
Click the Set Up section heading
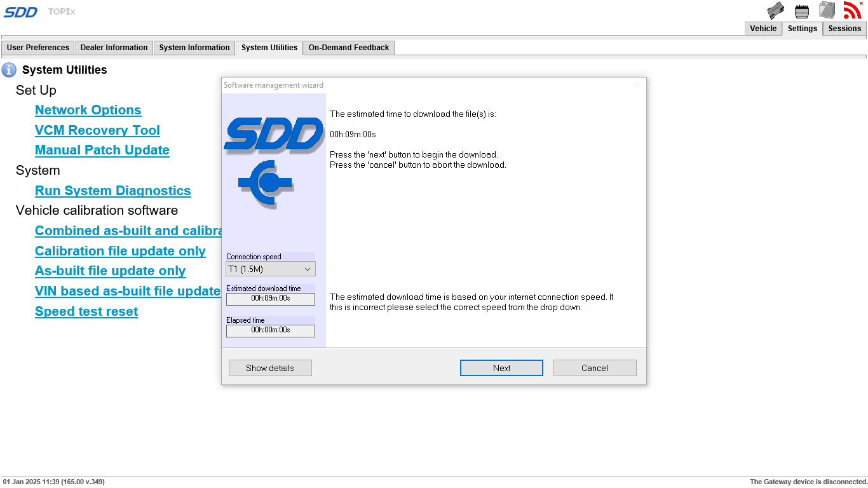point(36,90)
